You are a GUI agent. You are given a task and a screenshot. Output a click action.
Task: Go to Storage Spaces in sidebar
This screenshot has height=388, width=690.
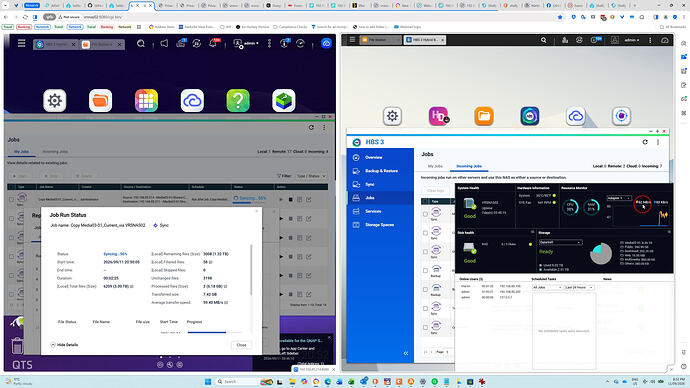point(380,225)
